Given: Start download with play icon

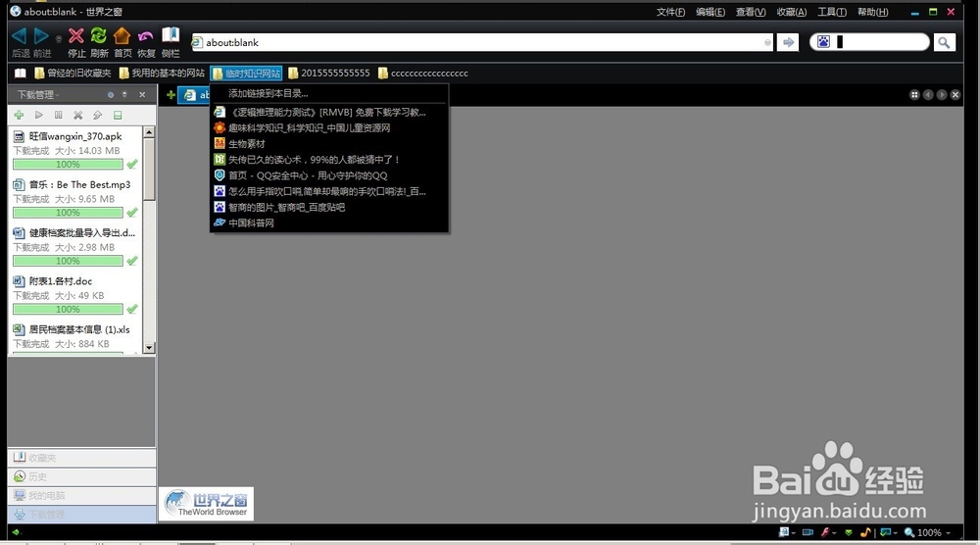Looking at the screenshot, I should coord(39,115).
